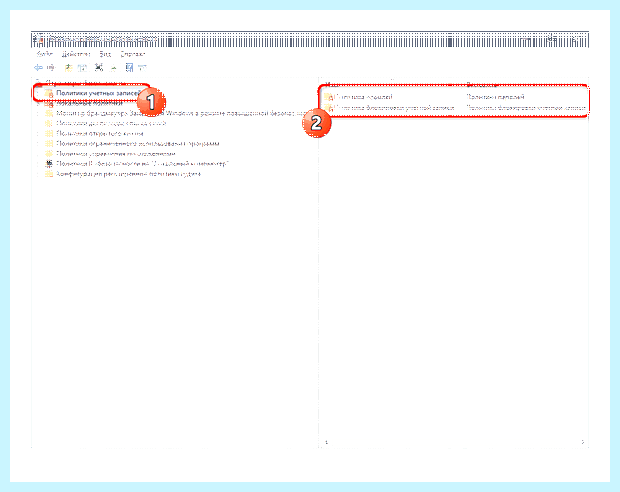620x492 pixels.
Task: Minimize the security policy window
Action: click(x=527, y=39)
